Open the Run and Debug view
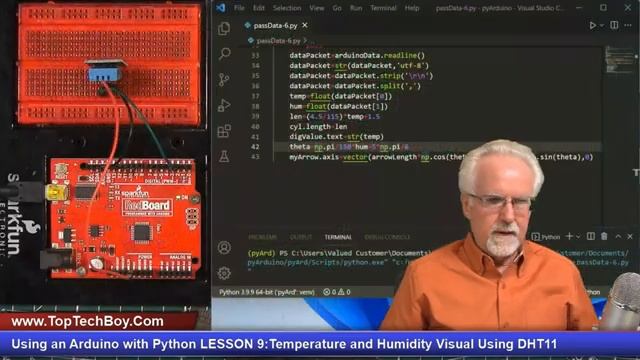 (224, 105)
